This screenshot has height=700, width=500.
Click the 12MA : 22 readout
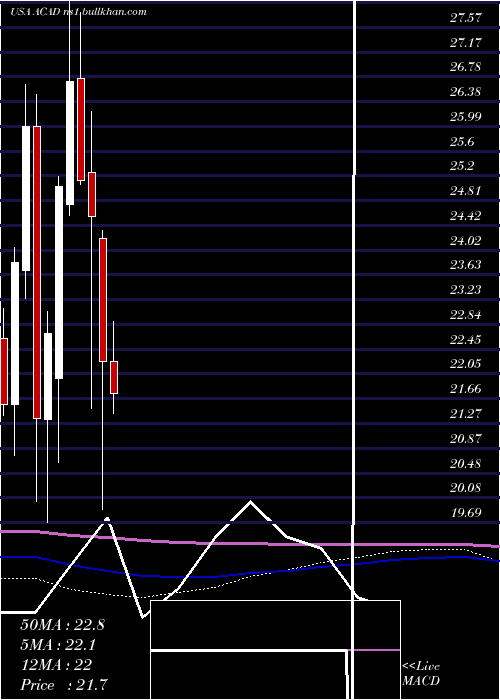point(56,665)
